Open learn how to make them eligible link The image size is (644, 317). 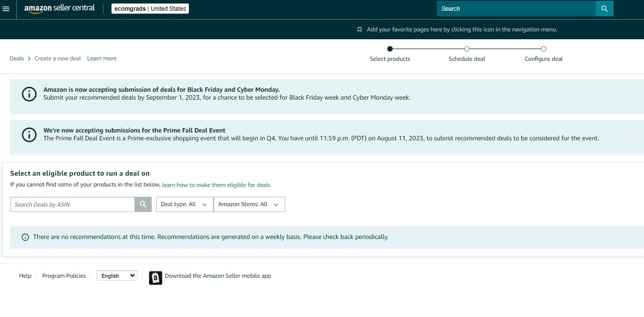click(216, 185)
